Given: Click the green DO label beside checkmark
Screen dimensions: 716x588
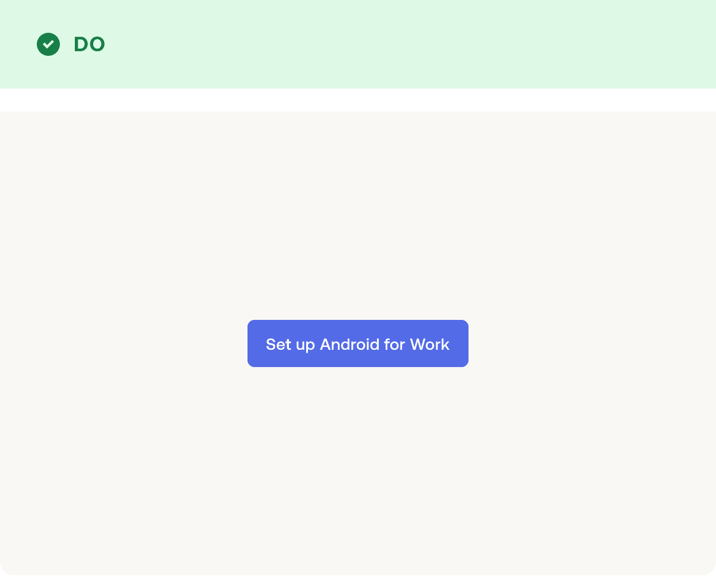Looking at the screenshot, I should point(89,44).
